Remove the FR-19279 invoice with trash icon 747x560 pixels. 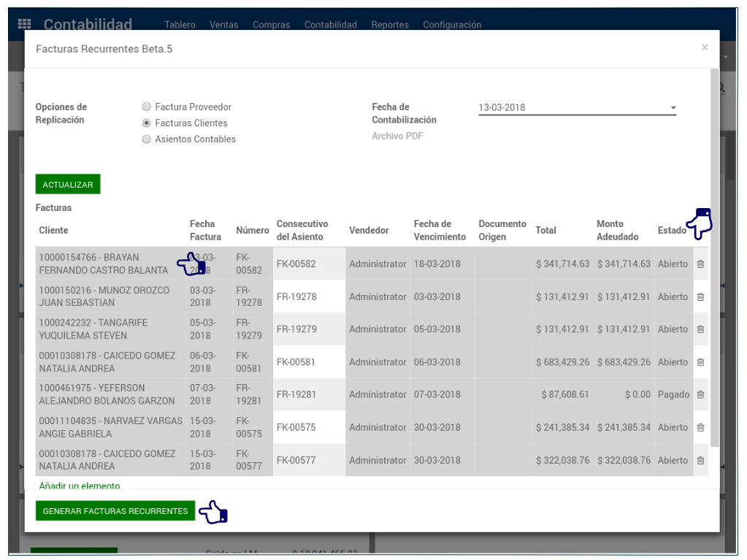click(x=700, y=329)
